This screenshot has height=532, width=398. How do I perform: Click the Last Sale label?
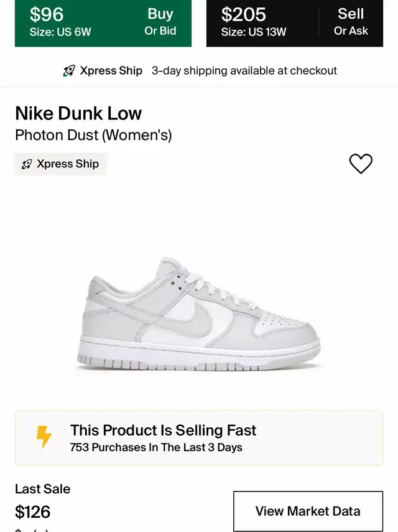pos(42,489)
